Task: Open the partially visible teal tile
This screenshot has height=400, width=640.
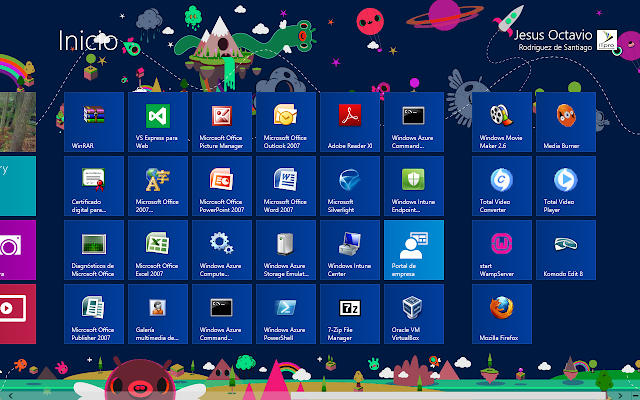Action: click(x=18, y=186)
